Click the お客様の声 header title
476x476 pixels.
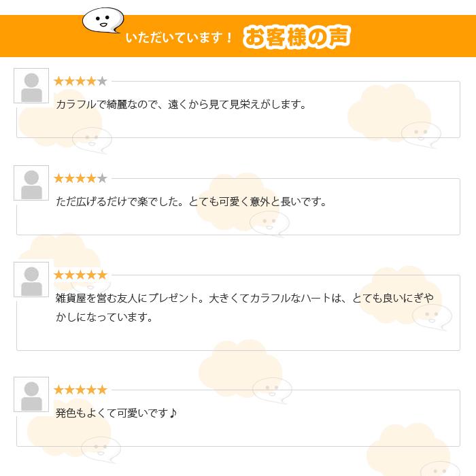296,37
